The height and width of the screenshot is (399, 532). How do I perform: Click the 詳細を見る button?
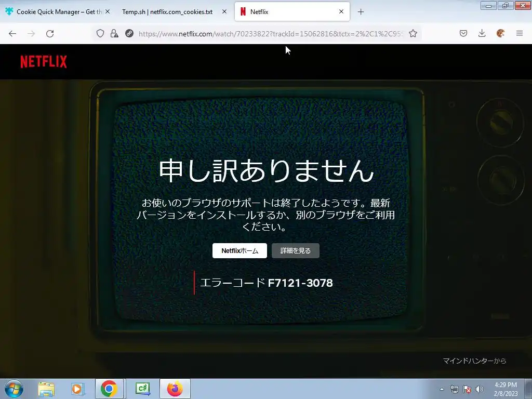296,251
